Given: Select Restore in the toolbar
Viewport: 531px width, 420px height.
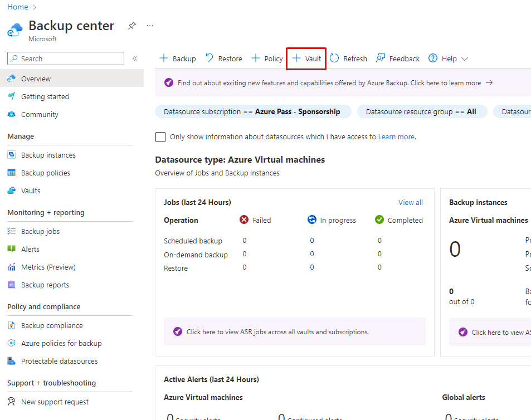Looking at the screenshot, I should point(224,58).
